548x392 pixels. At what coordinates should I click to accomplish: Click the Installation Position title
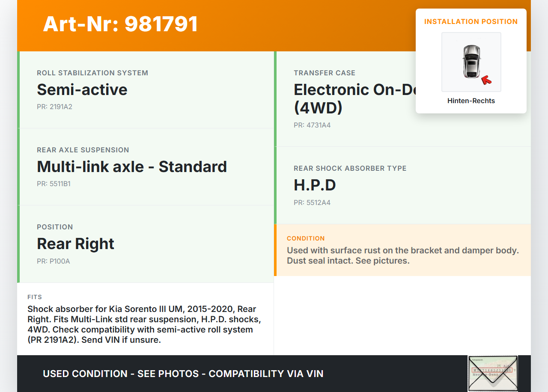click(x=471, y=21)
